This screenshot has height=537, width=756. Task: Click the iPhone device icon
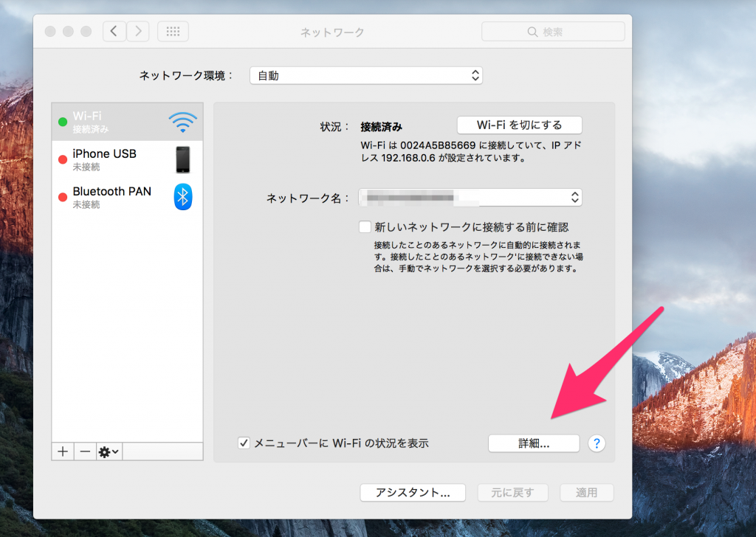(x=183, y=159)
